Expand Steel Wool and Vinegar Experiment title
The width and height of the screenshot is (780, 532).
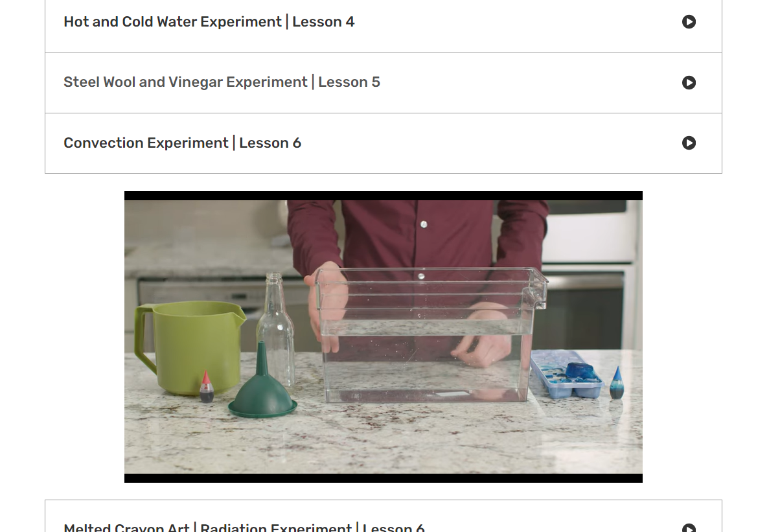pyautogui.click(x=222, y=82)
